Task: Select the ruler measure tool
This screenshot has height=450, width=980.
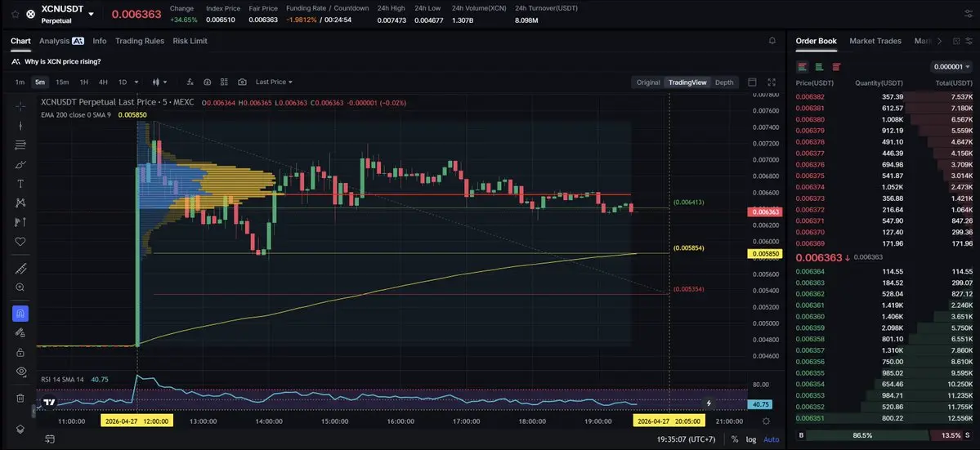Action: click(20, 269)
